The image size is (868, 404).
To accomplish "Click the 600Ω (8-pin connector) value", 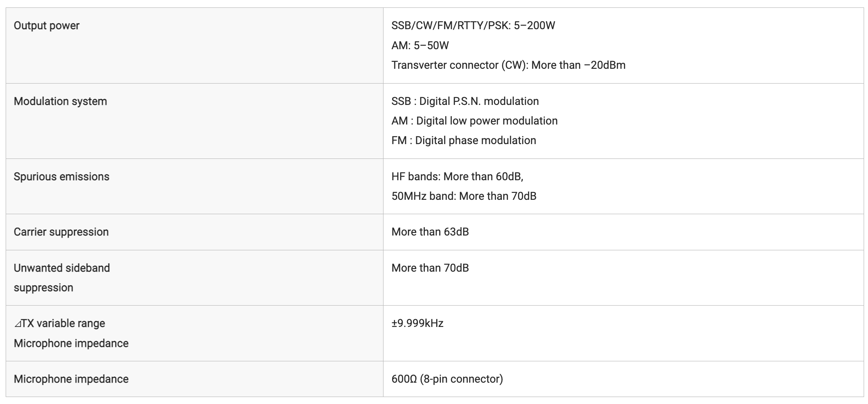I will click(x=447, y=379).
